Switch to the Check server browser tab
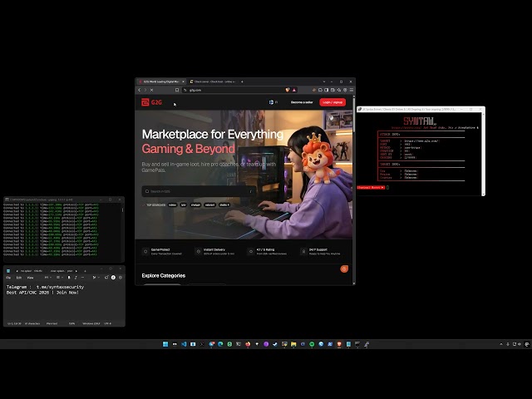Screen dimensions: 532x399 pyautogui.click(x=213, y=81)
